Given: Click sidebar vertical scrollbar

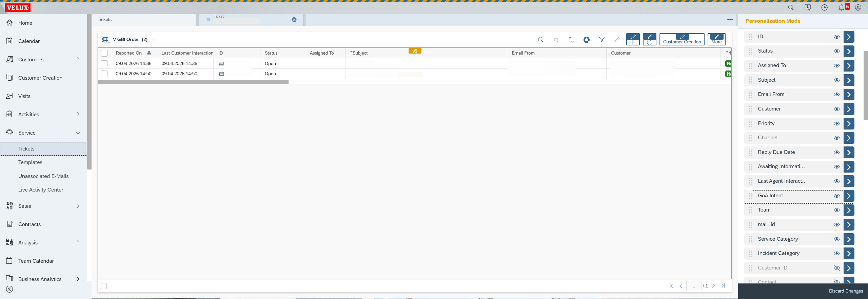Looking at the screenshot, I should [89, 92].
